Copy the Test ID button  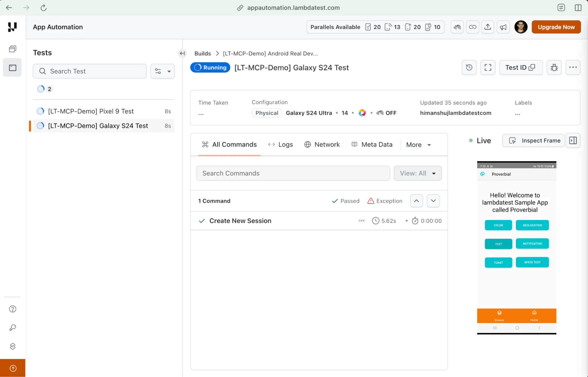pos(521,68)
